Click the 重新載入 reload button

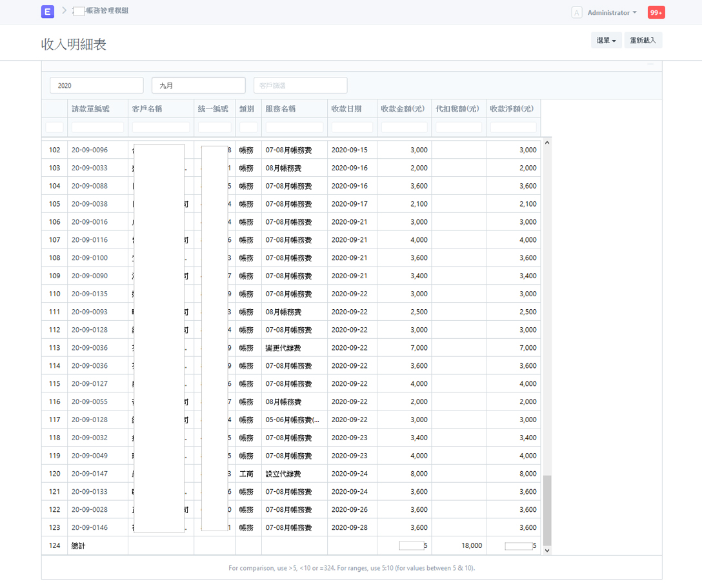(643, 41)
